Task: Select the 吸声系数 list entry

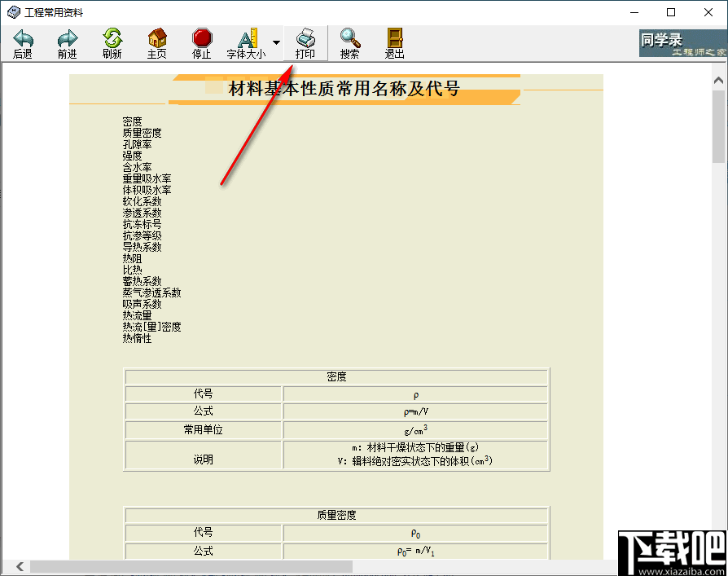Action: pos(142,304)
